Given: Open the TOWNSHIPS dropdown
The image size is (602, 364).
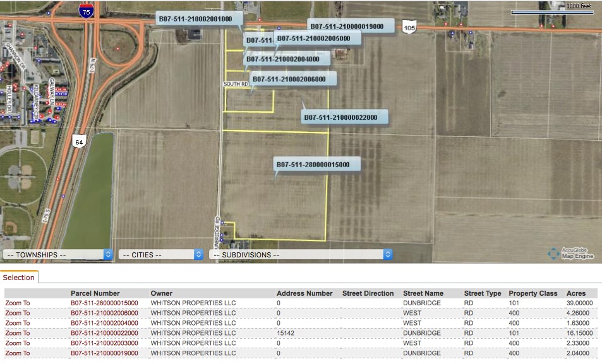Looking at the screenshot, I should tap(57, 255).
